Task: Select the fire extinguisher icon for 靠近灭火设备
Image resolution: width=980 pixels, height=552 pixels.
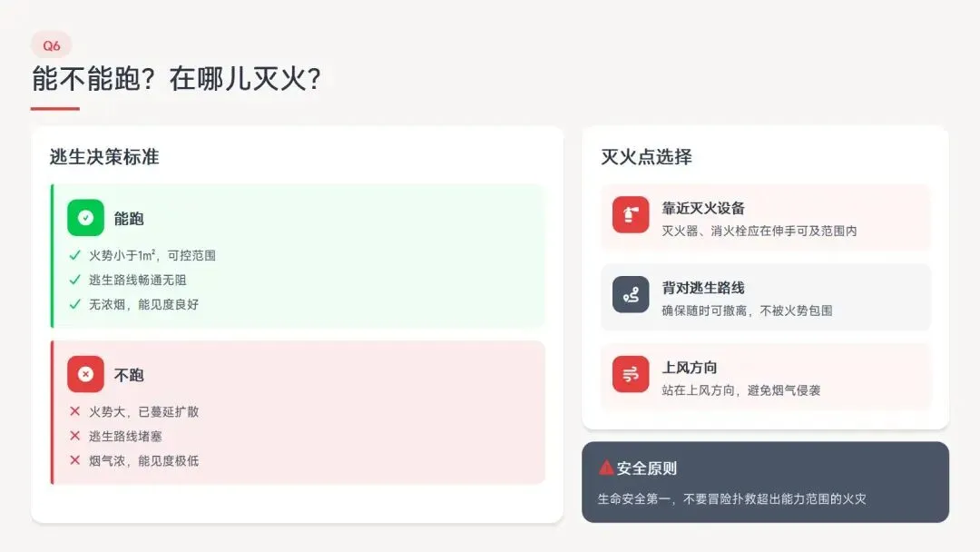Action: tap(631, 214)
